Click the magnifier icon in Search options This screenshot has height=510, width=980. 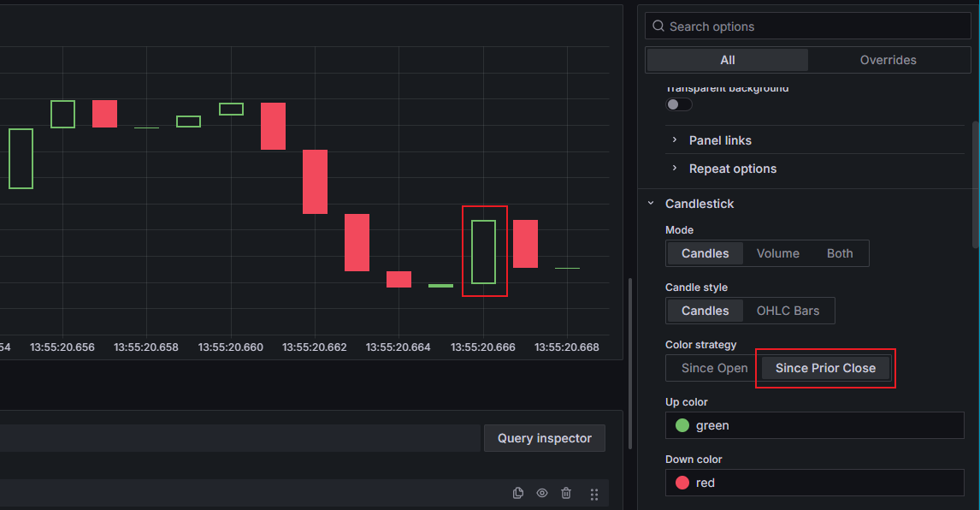click(658, 27)
